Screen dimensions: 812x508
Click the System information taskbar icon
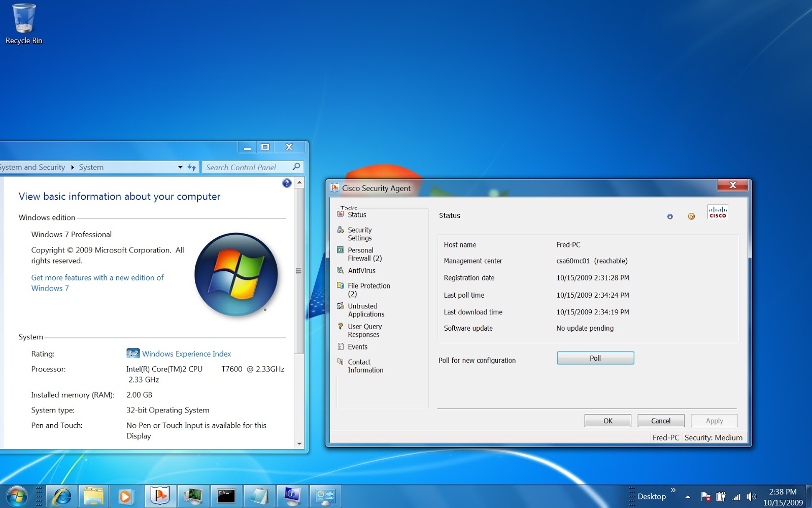[x=292, y=496]
